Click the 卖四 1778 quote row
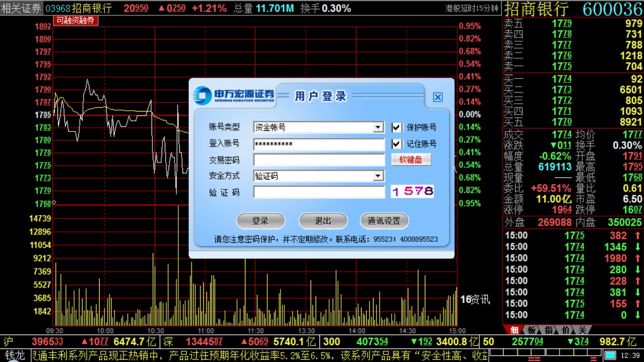 pyautogui.click(x=573, y=34)
